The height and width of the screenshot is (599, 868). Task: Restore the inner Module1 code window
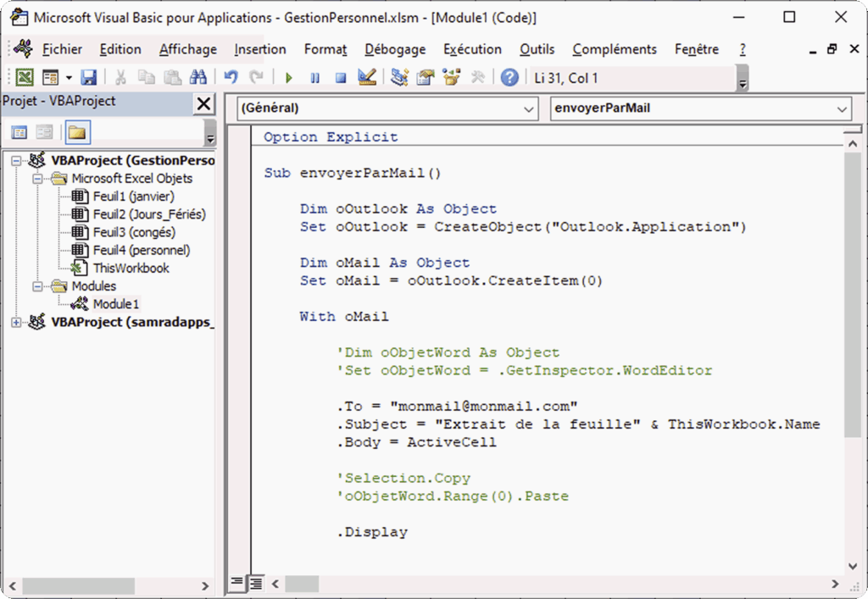click(x=832, y=48)
